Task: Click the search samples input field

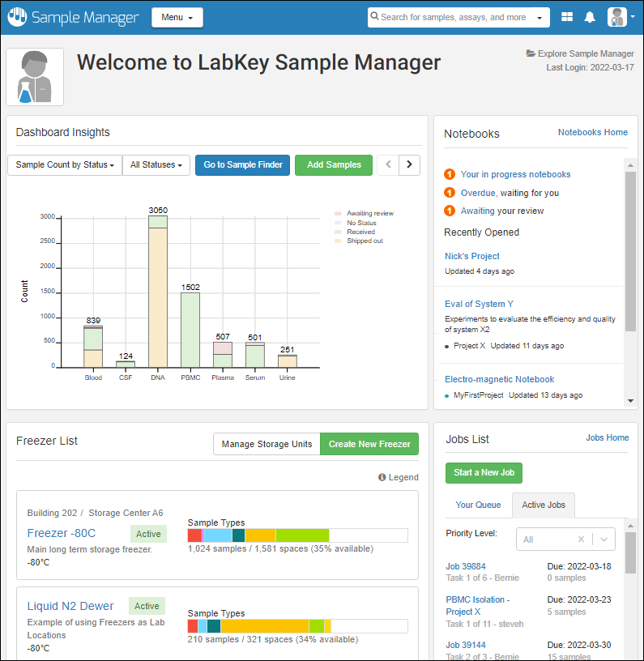Action: point(454,17)
